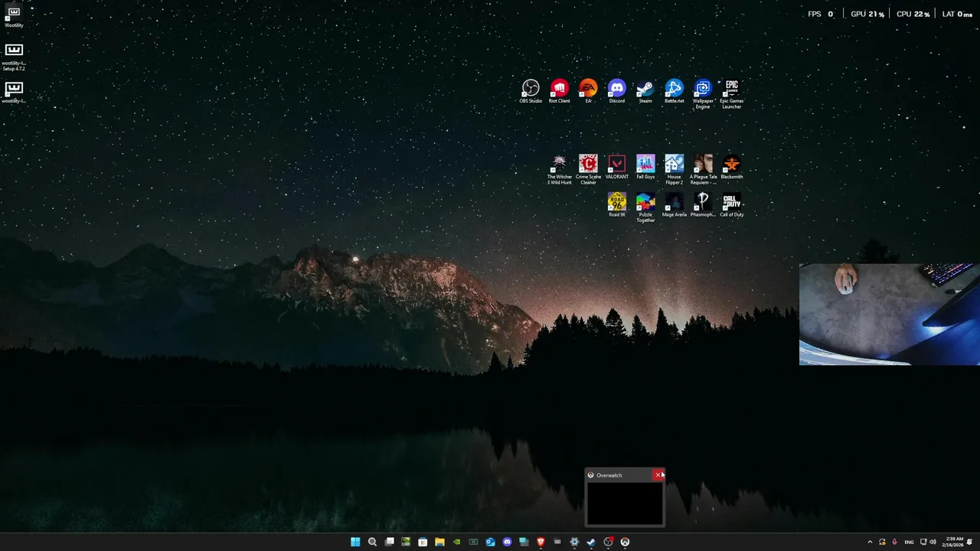Click the Battle.net desktop icon
Image resolution: width=980 pixels, height=551 pixels.
674,92
